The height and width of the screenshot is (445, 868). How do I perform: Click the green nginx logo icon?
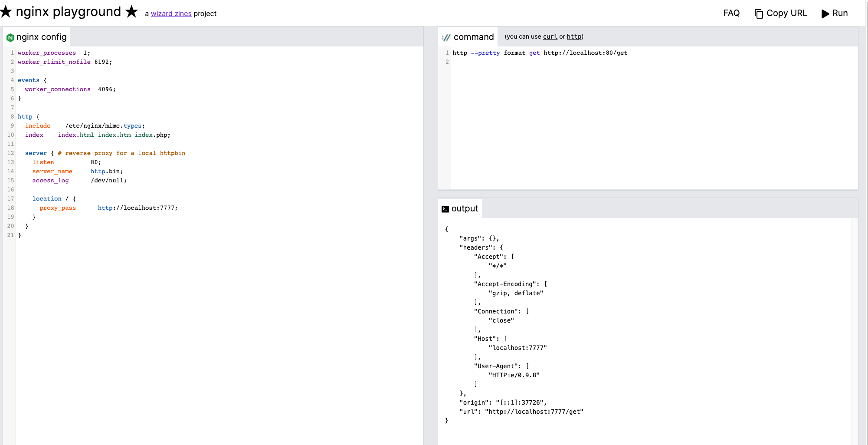coord(10,38)
